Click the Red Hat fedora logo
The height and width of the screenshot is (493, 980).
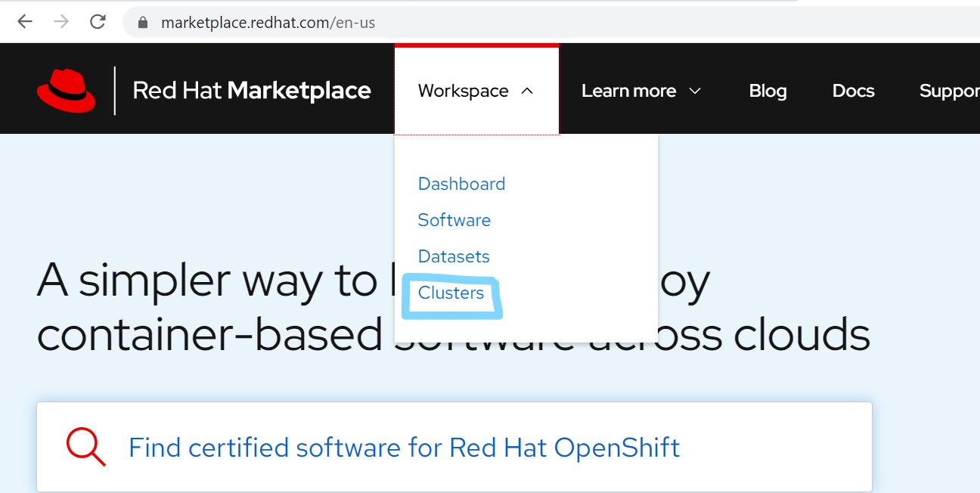coord(67,91)
